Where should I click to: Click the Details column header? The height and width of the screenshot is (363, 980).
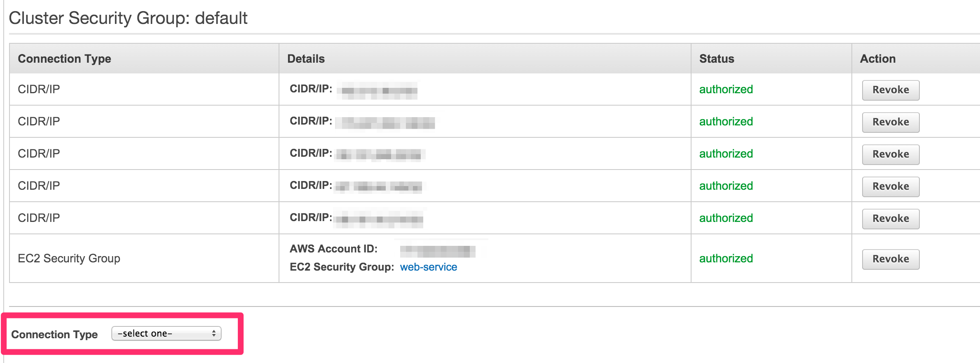pyautogui.click(x=306, y=59)
